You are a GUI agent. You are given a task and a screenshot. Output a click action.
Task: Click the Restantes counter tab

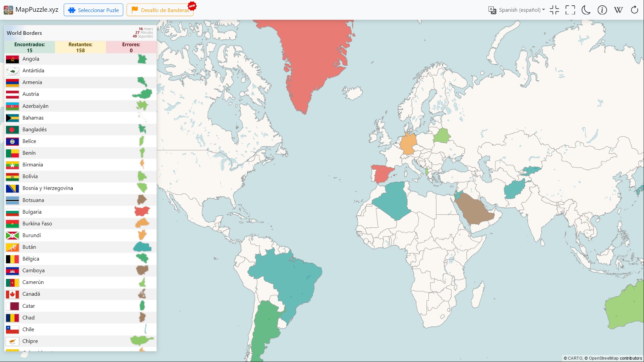point(80,47)
